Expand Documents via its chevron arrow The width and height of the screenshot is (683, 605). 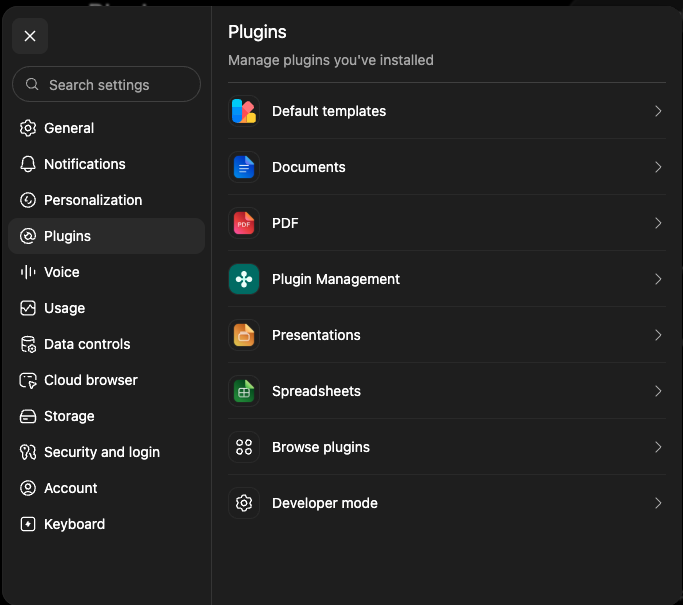tap(658, 167)
